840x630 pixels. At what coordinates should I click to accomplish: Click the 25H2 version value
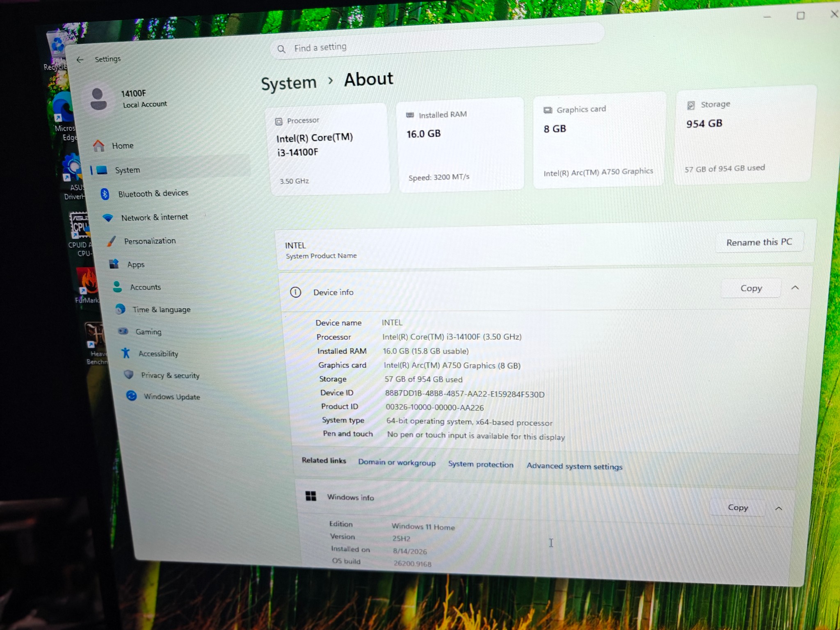point(401,539)
